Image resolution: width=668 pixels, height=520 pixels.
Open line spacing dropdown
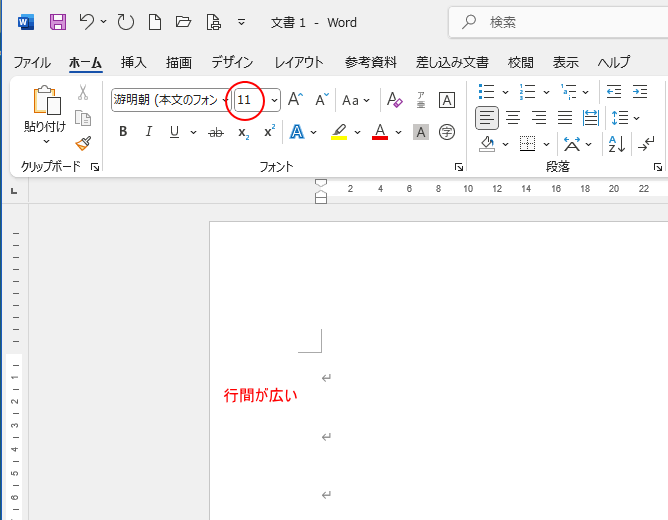(625, 118)
